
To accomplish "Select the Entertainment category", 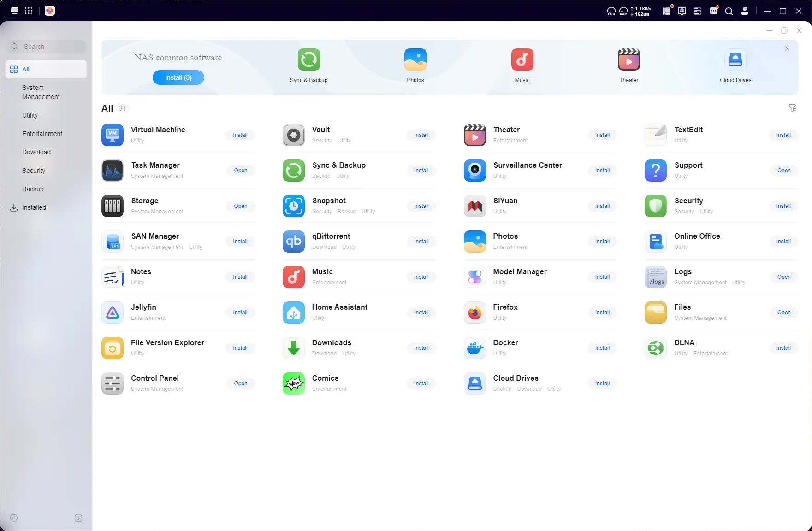I will (x=42, y=134).
